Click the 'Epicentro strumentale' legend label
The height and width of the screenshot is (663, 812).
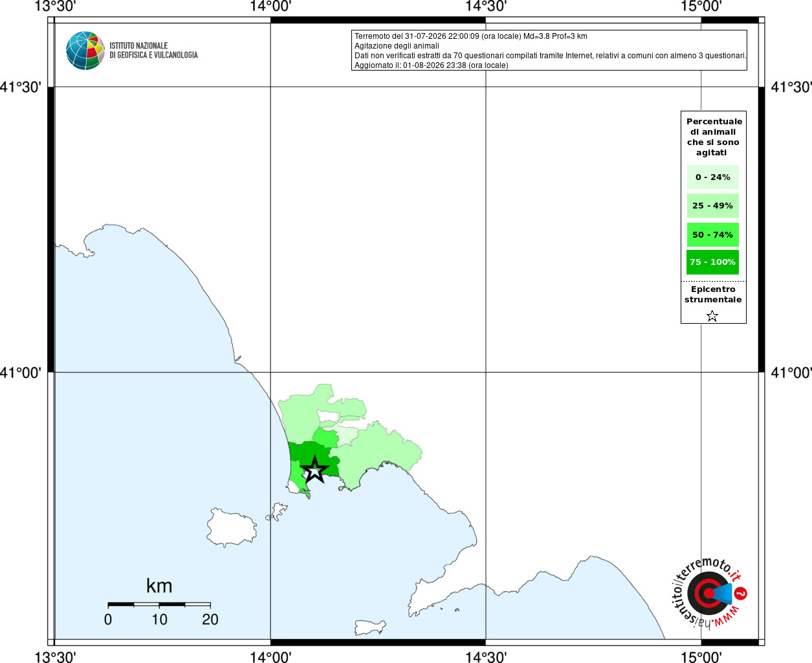click(713, 295)
